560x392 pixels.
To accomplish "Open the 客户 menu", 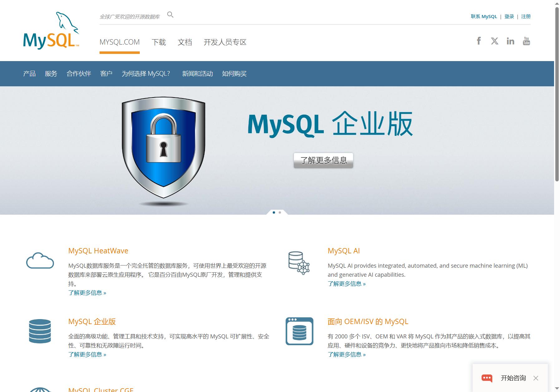I will (x=106, y=74).
